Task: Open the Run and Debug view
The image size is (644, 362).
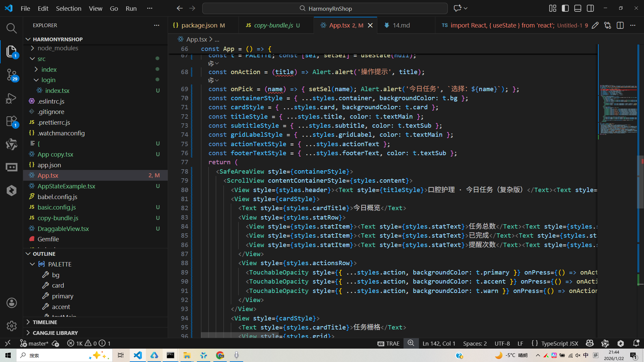Action: point(11,98)
